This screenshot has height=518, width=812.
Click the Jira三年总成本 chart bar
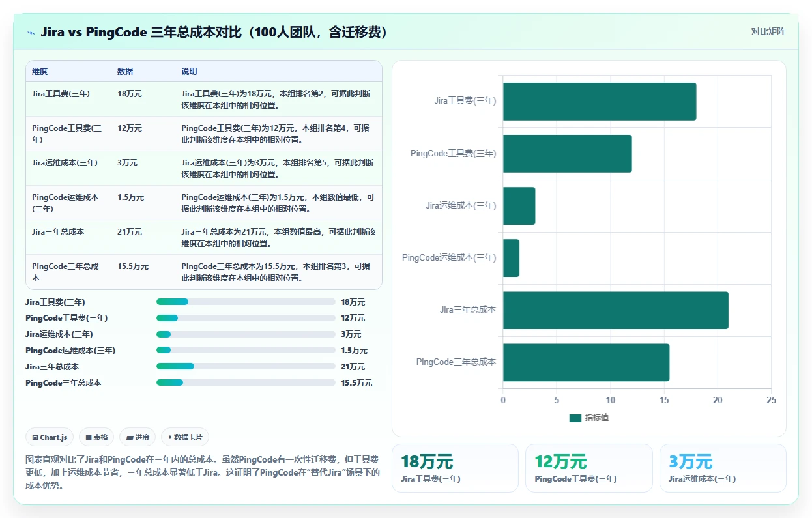click(616, 310)
